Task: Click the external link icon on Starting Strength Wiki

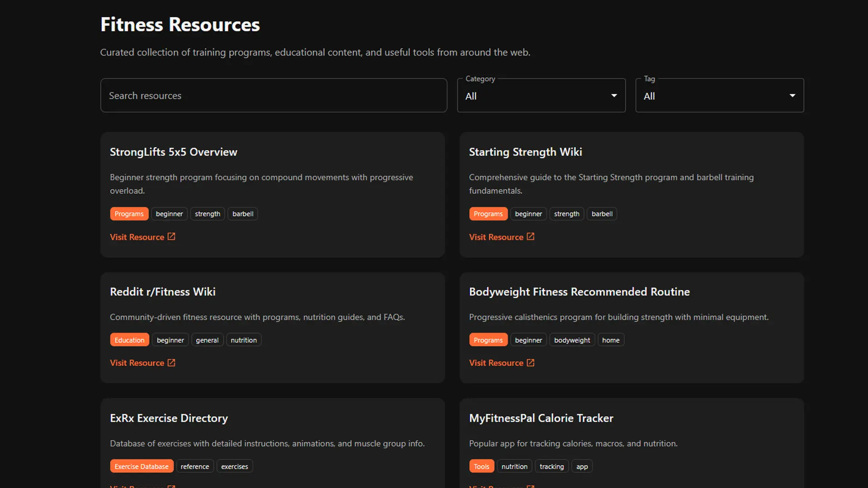Action: click(x=530, y=236)
